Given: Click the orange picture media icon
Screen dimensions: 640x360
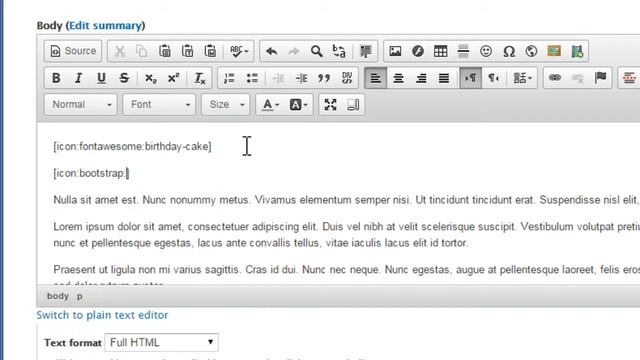Looking at the screenshot, I should coord(554,51).
